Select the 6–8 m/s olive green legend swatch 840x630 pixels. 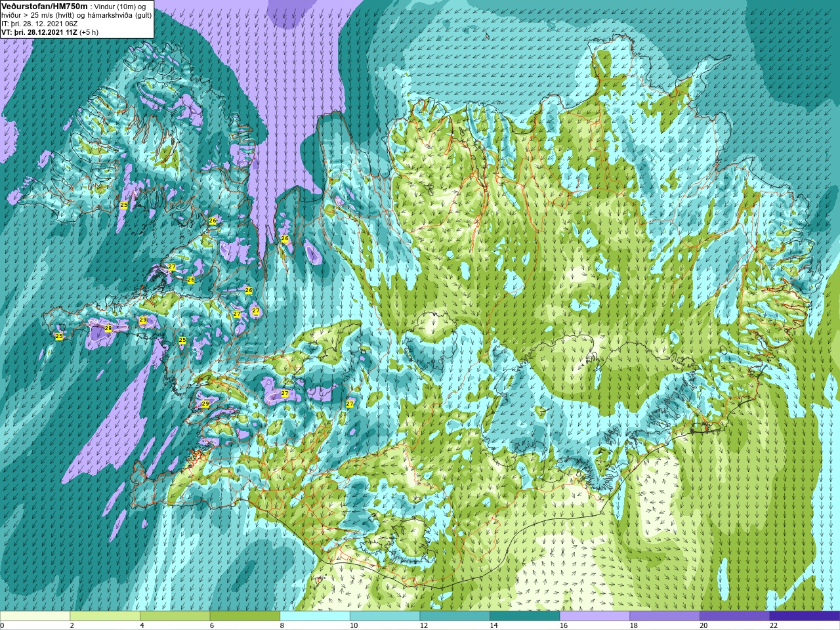point(245,616)
